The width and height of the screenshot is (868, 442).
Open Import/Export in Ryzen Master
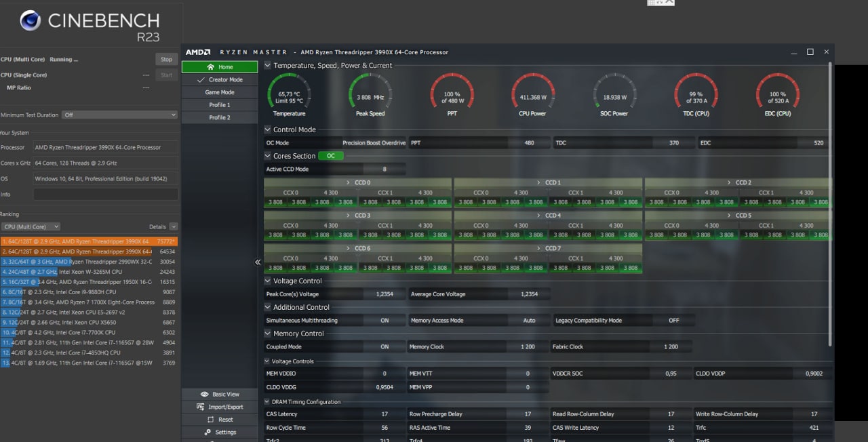pos(220,407)
